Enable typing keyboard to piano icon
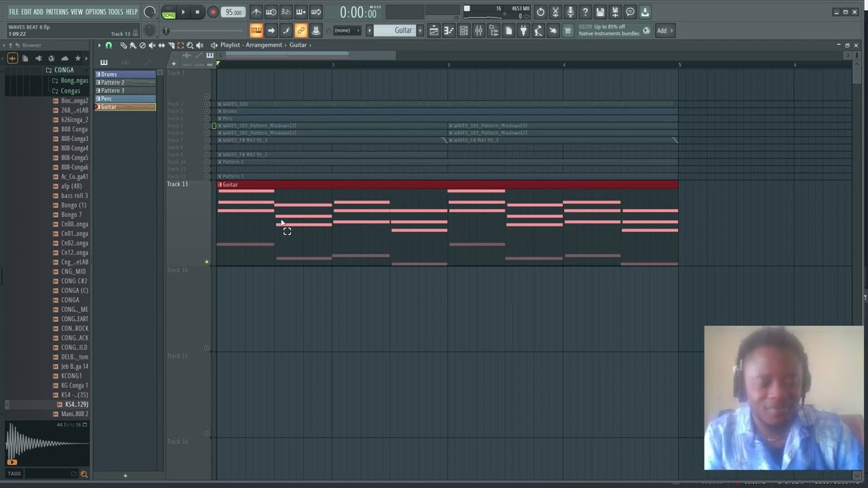The width and height of the screenshot is (868, 488). tap(256, 30)
